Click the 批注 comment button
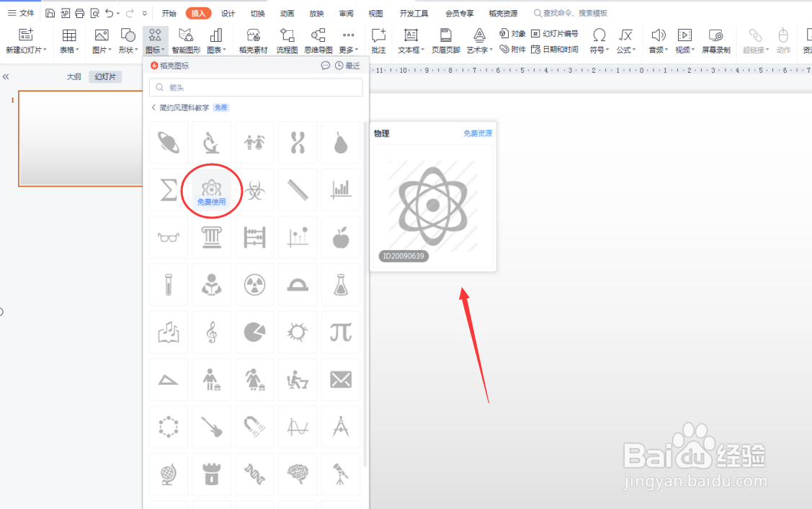 [378, 41]
